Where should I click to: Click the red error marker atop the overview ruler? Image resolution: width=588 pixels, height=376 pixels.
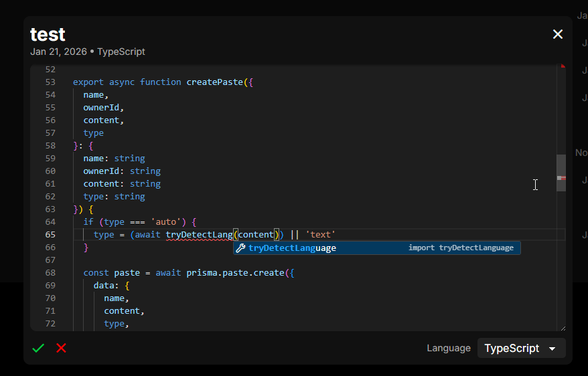tap(562, 66)
